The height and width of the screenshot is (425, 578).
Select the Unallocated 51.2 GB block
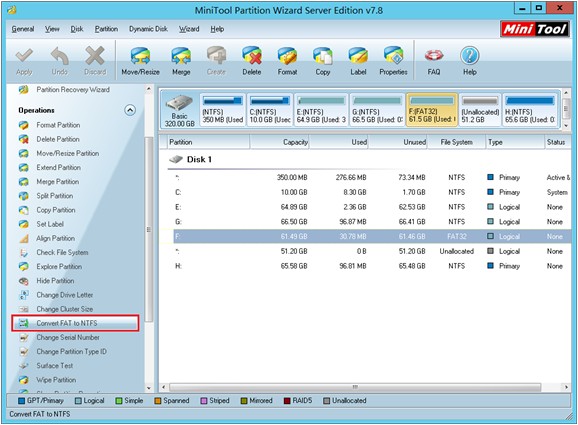point(480,110)
